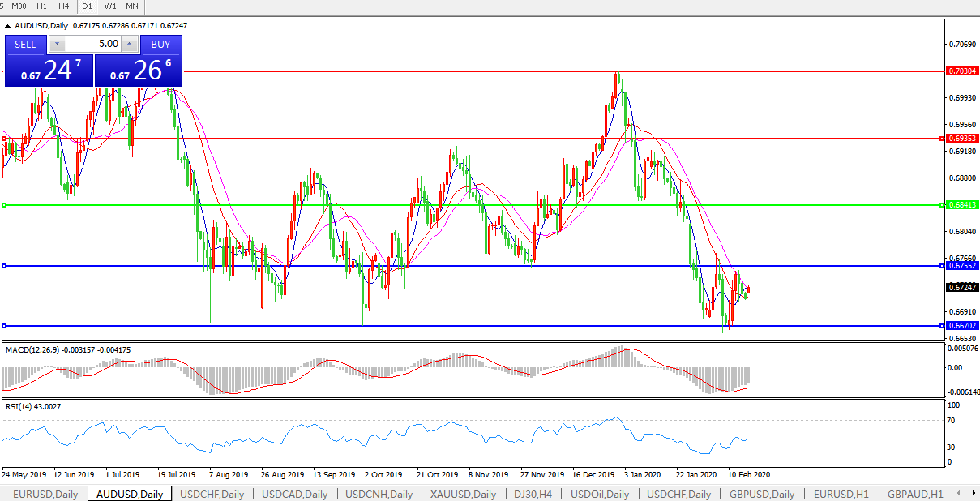Enable the MN monthly timeframe
This screenshot has width=980, height=501.
point(131,6)
